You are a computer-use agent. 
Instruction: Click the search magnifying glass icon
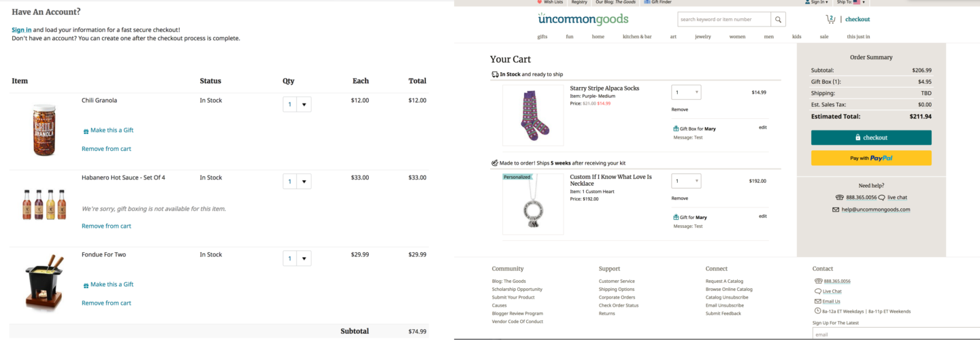[x=779, y=19]
